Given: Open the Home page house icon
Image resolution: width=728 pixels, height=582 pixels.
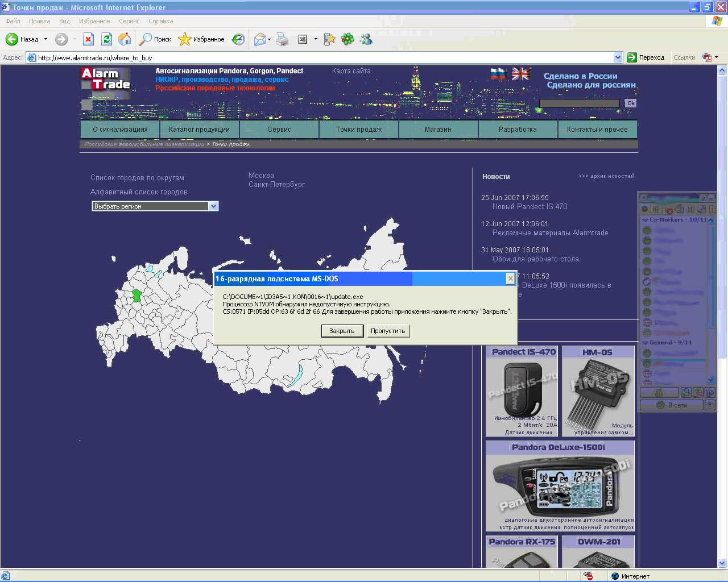Looking at the screenshot, I should tap(125, 39).
